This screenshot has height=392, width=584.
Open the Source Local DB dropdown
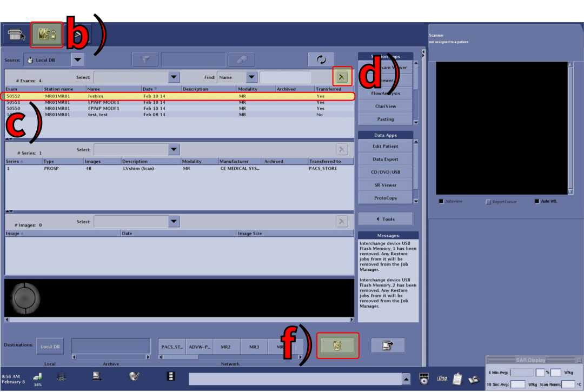(77, 60)
